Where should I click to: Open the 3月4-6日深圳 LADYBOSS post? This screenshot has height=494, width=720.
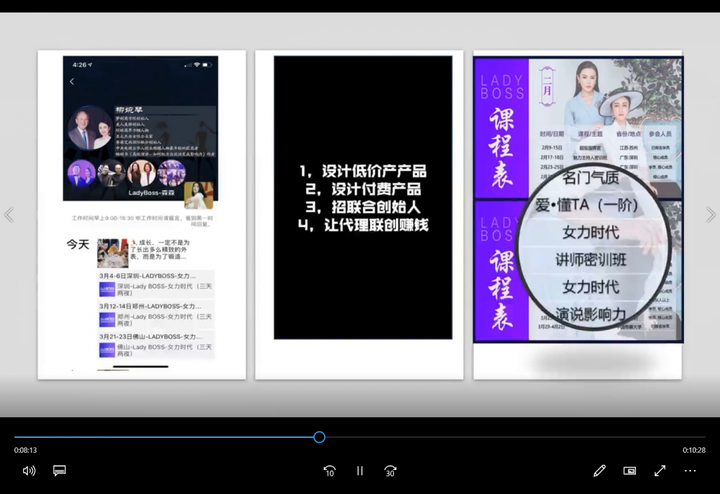(156, 284)
